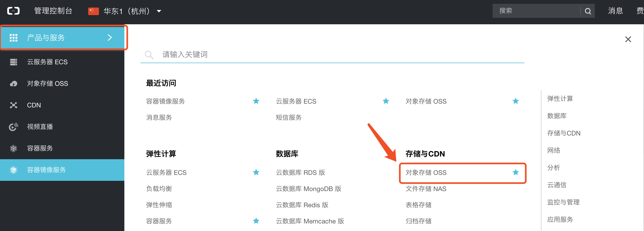
Task: Open 消息服务 under 最近访问
Action: (x=159, y=117)
